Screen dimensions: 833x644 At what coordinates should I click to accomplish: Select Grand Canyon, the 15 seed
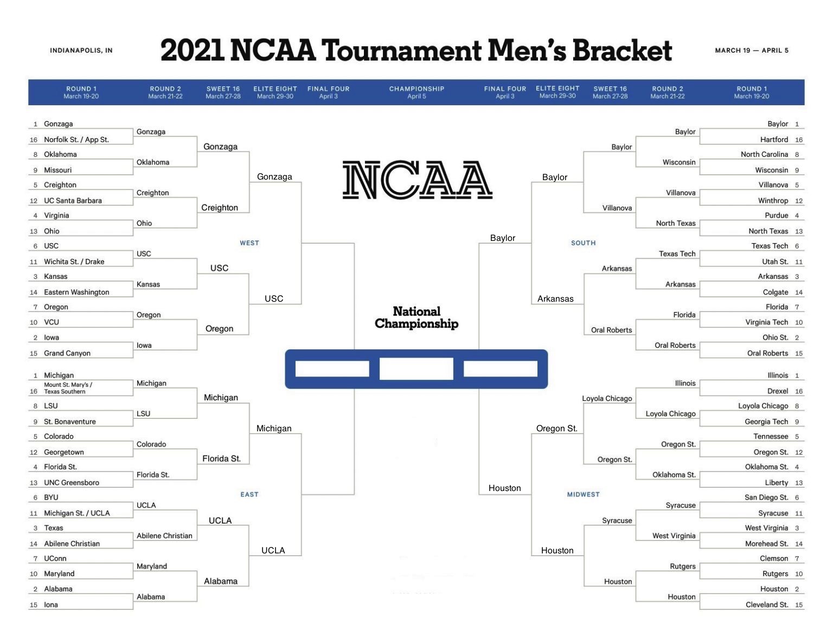click(67, 353)
